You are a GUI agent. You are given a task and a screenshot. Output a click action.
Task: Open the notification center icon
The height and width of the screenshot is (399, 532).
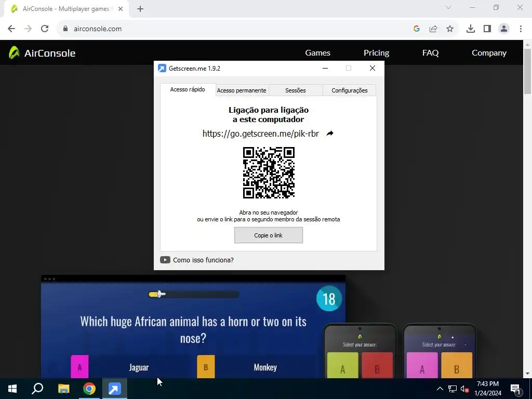point(515,389)
